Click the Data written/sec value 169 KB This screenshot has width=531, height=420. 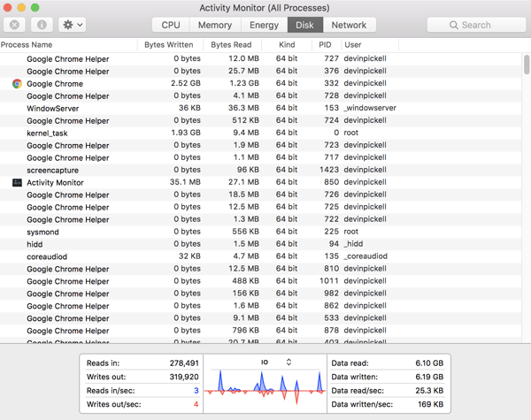[x=430, y=404]
